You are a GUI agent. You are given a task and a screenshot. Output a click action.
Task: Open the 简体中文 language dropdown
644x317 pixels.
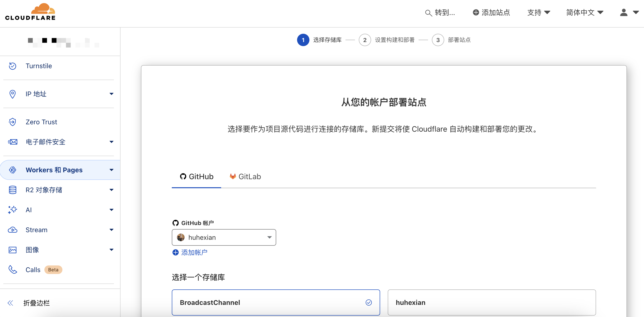coord(585,12)
